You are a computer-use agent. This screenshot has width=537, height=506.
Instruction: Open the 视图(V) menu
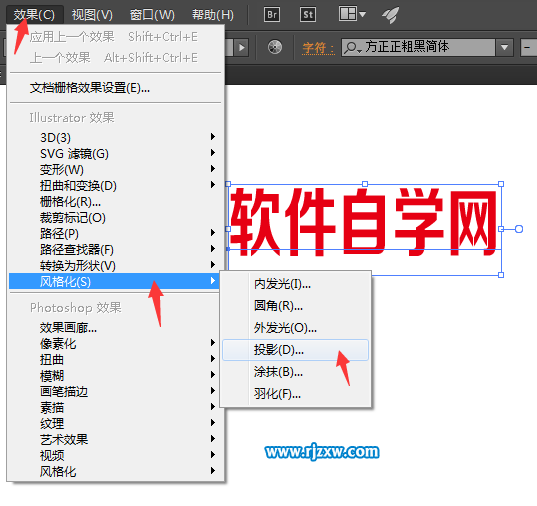coord(92,15)
